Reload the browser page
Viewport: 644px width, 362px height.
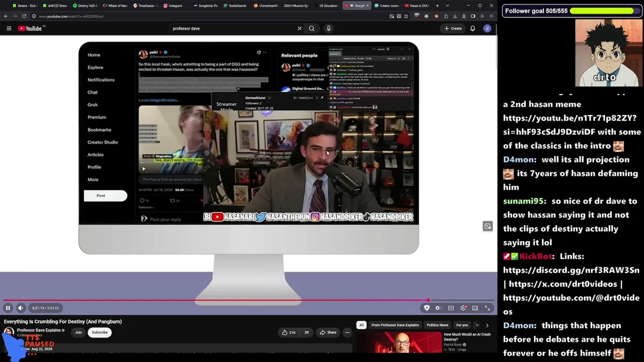click(x=24, y=16)
